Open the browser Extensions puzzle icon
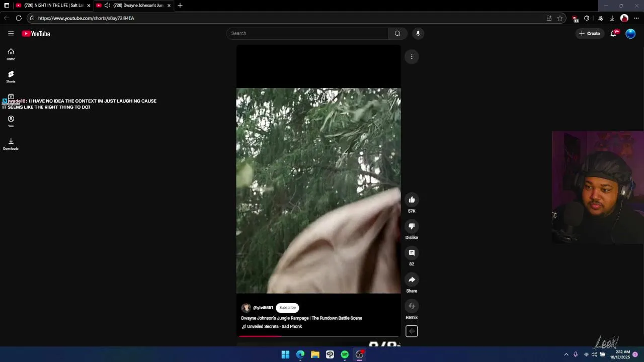This screenshot has height=362, width=644. pos(587,18)
